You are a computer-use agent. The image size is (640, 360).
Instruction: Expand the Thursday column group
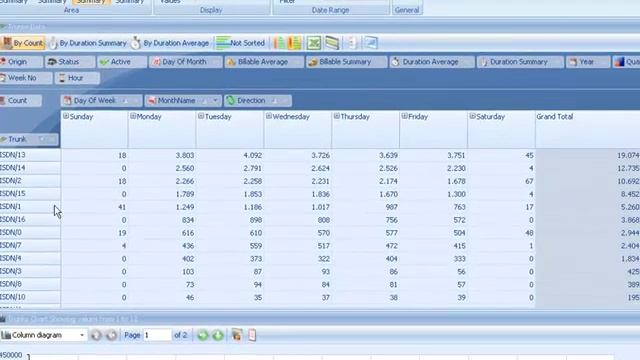tap(337, 116)
